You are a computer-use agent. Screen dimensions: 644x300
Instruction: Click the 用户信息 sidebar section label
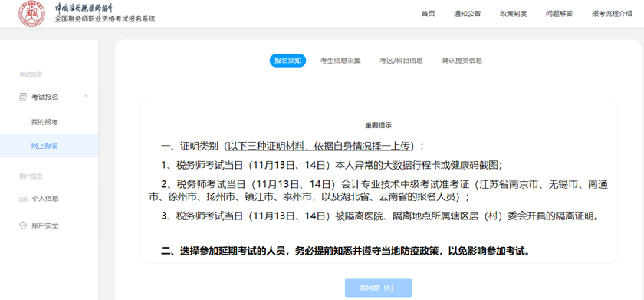(x=31, y=176)
